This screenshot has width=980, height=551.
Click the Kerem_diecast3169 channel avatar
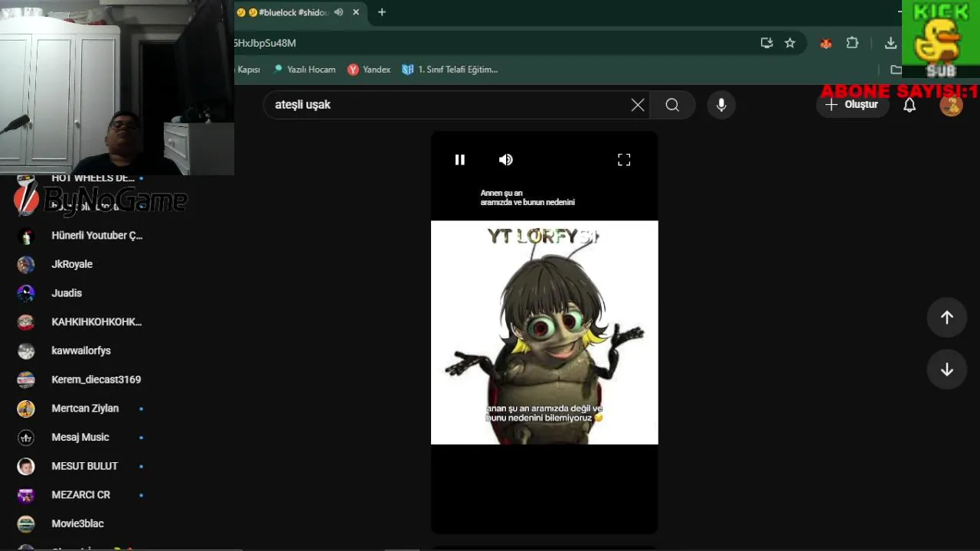(26, 380)
